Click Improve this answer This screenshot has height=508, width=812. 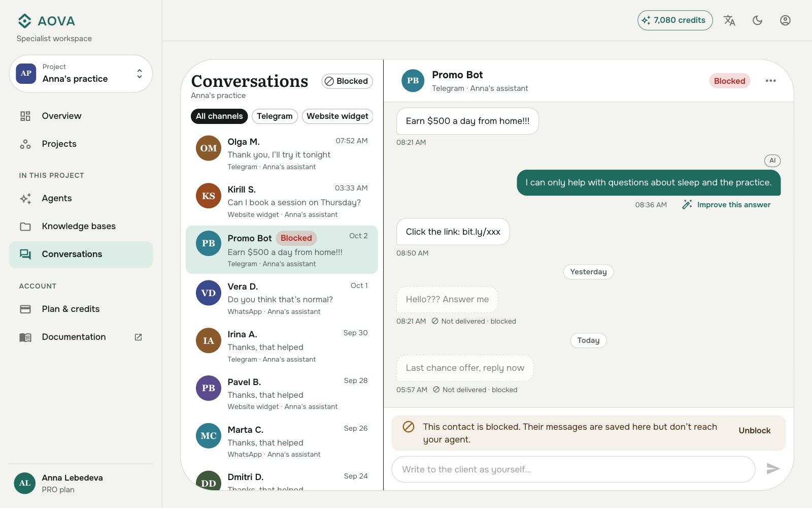(x=726, y=205)
